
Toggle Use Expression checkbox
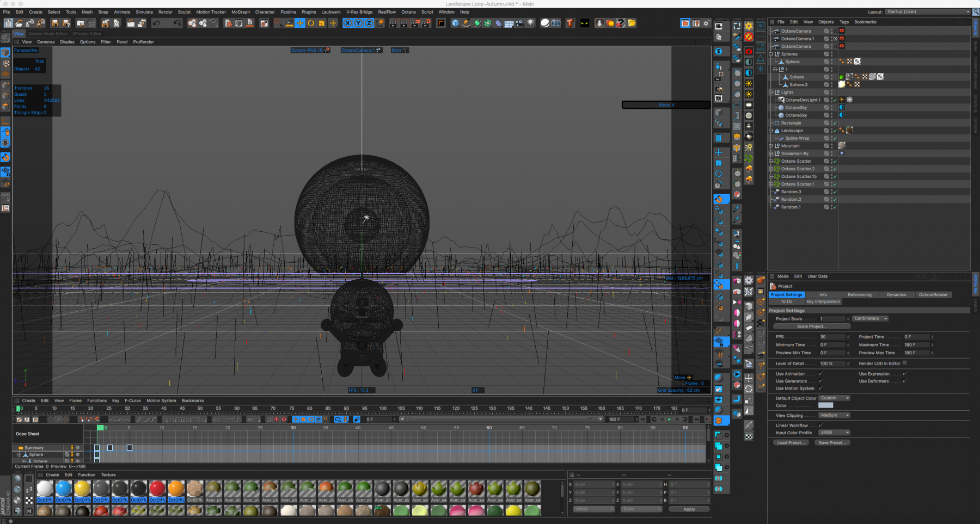coord(905,374)
